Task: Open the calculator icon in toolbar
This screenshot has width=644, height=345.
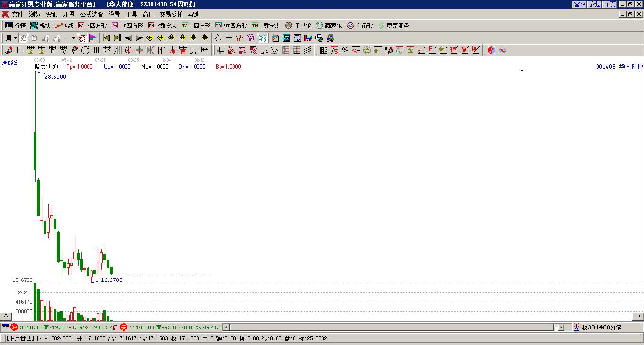Action: 286,38
